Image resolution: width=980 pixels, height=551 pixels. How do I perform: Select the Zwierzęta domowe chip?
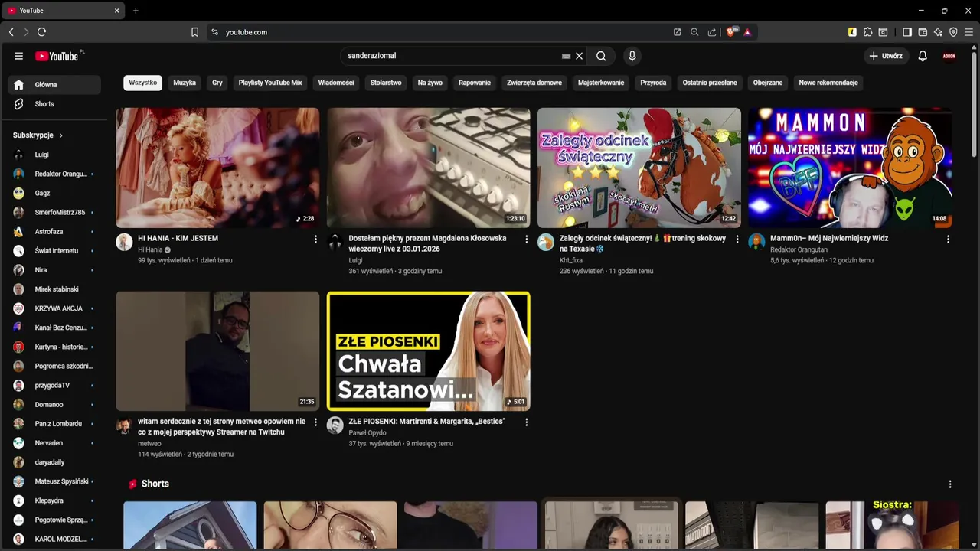pyautogui.click(x=534, y=83)
